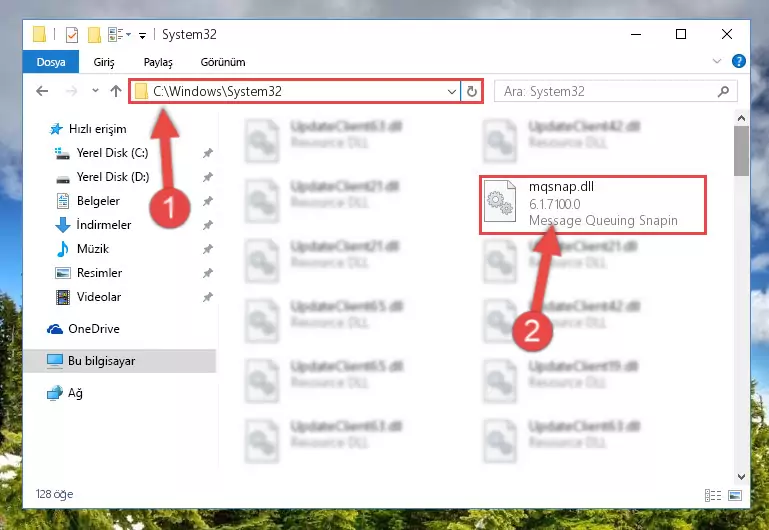Click the scrollbar down arrow

click(x=741, y=477)
